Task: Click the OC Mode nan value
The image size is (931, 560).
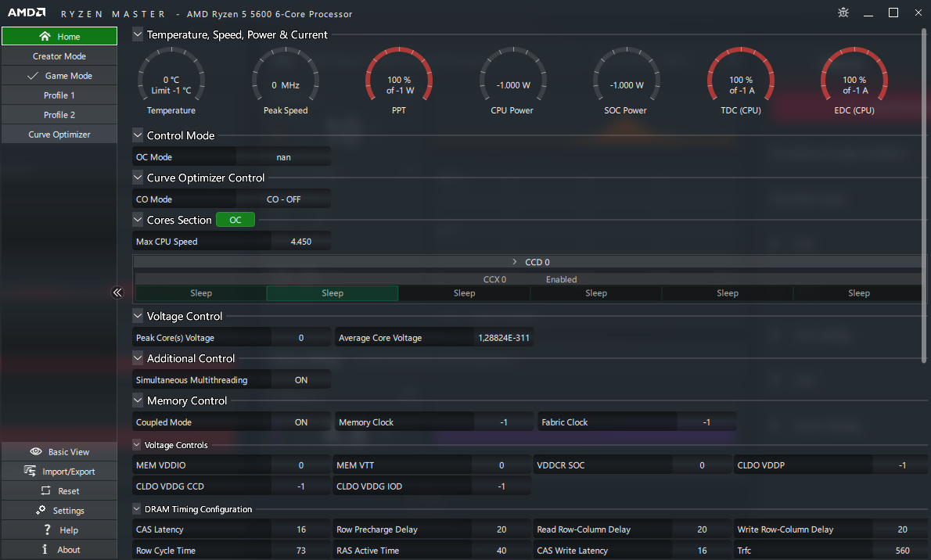Action: (x=283, y=157)
